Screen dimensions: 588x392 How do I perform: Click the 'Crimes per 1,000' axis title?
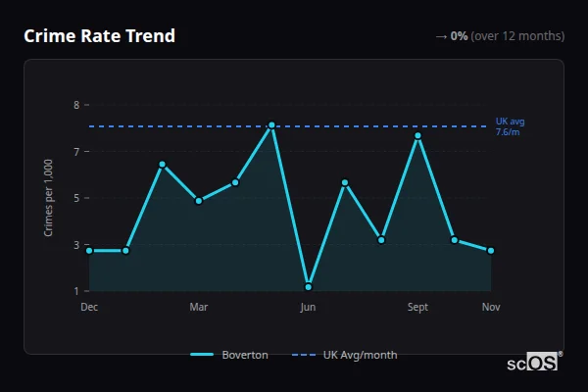48,198
